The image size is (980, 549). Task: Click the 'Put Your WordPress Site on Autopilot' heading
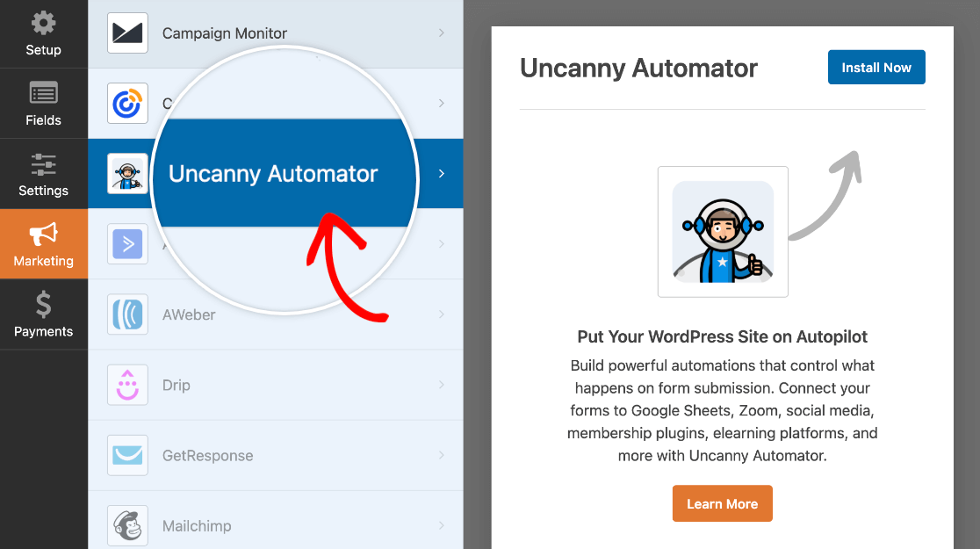pyautogui.click(x=723, y=336)
